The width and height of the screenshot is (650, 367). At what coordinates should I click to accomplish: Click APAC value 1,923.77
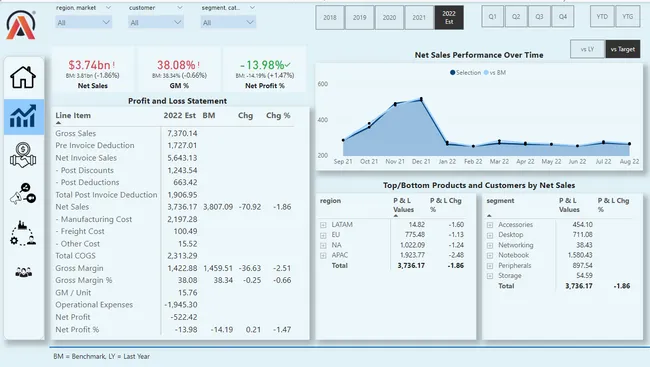click(x=412, y=255)
